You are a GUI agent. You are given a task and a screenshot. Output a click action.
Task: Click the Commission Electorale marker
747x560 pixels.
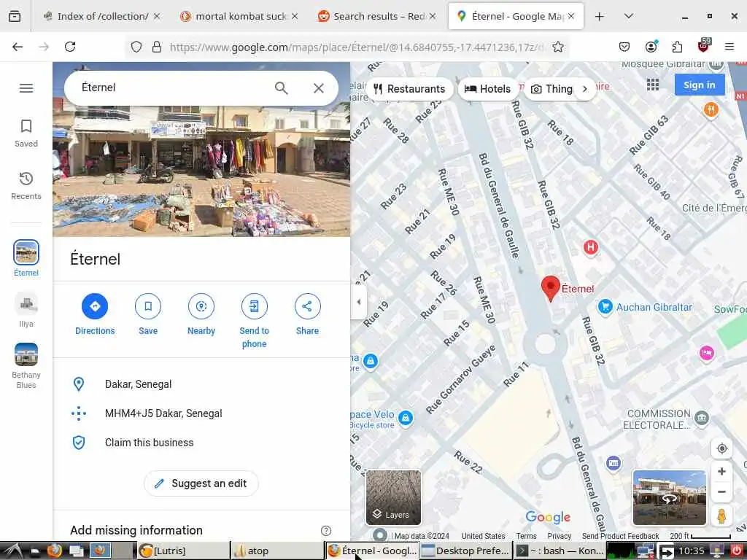701,418
